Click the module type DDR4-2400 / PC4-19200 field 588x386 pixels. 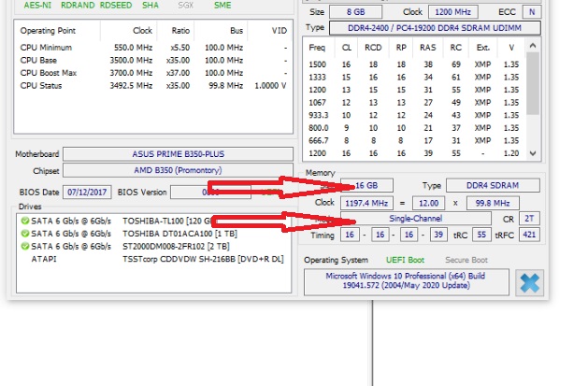[435, 28]
